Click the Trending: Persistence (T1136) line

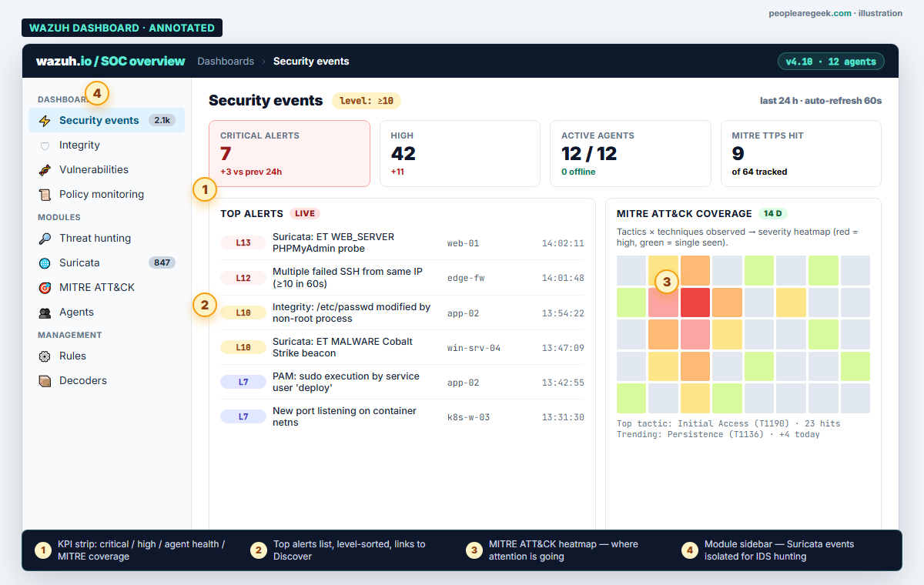point(718,434)
